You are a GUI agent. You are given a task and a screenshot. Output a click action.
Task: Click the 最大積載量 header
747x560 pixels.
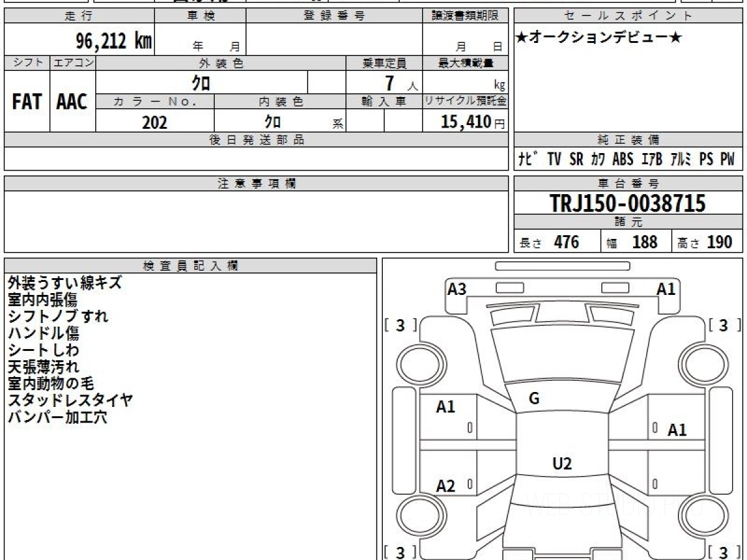click(466, 63)
